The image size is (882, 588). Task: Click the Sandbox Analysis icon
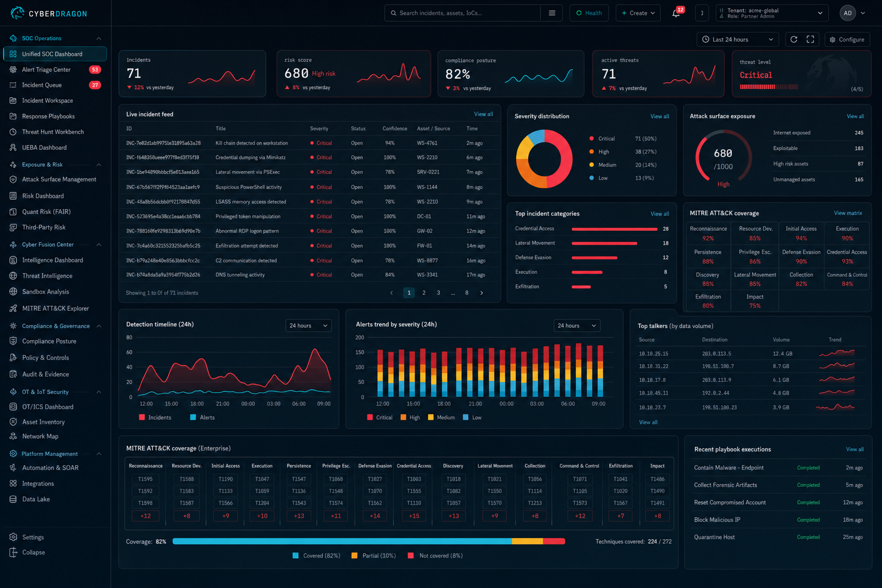(13, 292)
